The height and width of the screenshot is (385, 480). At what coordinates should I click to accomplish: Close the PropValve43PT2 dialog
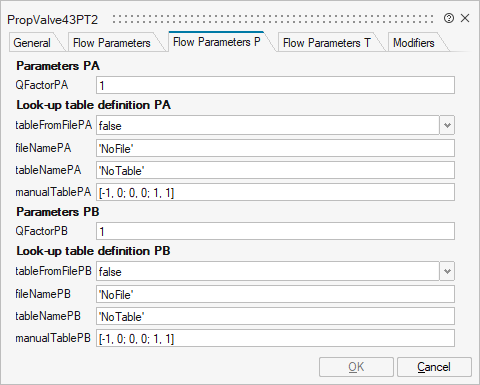[x=465, y=18]
